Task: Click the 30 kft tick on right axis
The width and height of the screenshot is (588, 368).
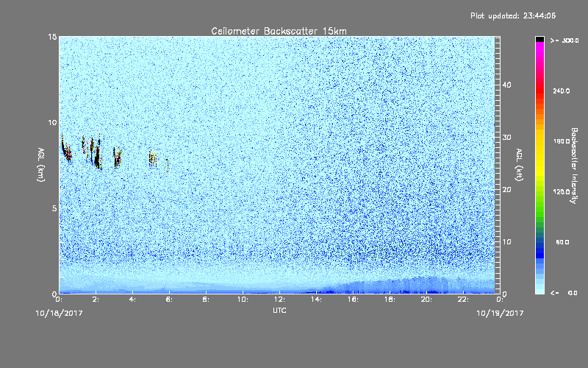Action: [506, 137]
